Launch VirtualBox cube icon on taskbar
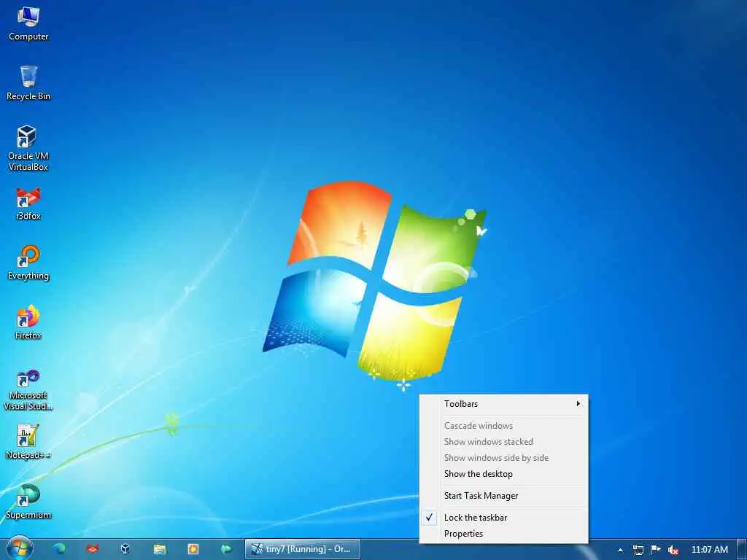 click(x=125, y=549)
